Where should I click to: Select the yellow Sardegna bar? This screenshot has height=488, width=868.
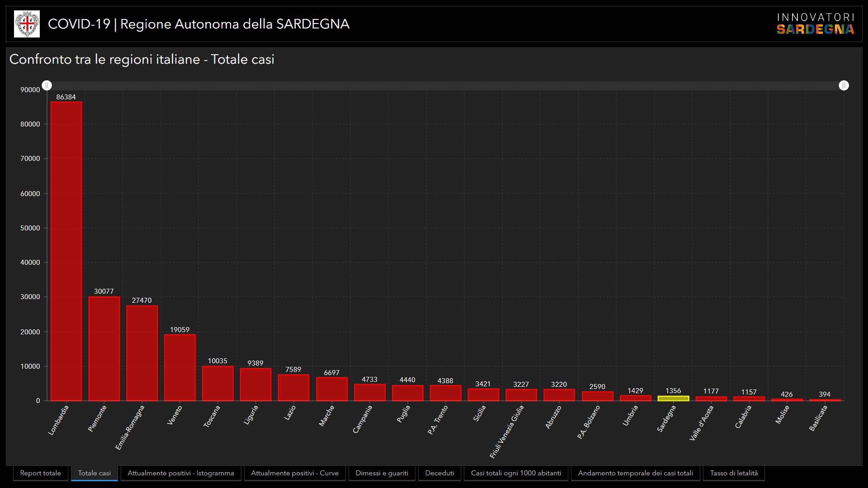click(x=673, y=399)
